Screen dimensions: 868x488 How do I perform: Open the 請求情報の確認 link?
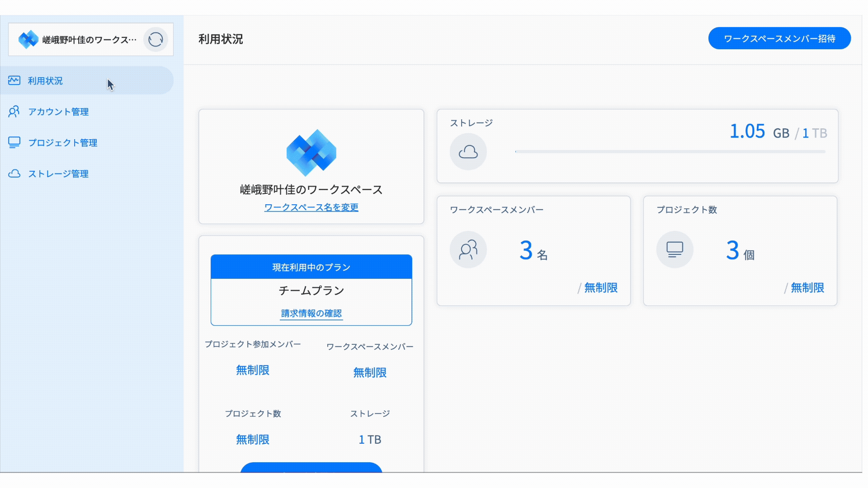click(311, 313)
